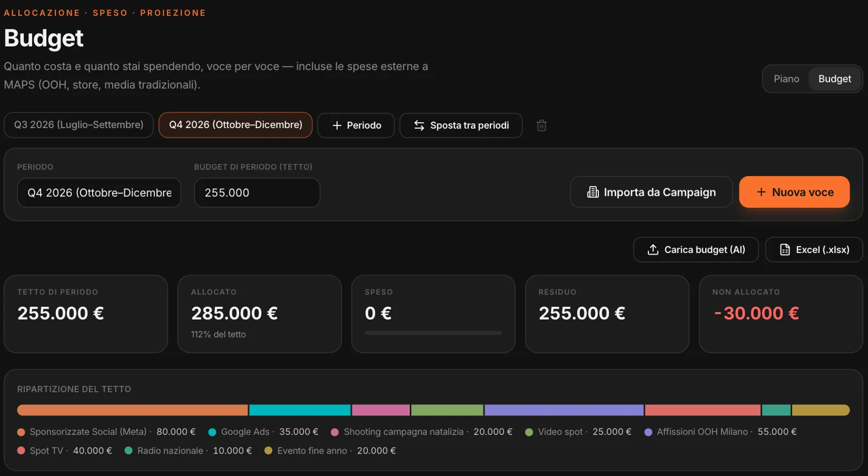Select the Q3 2026 (Luglio–Settembre) period tab
Screen dimensions: 868x476
click(x=79, y=125)
